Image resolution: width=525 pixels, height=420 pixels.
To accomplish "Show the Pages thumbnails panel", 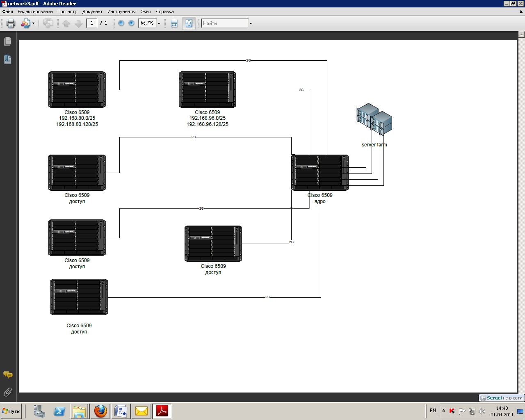I will [8, 41].
